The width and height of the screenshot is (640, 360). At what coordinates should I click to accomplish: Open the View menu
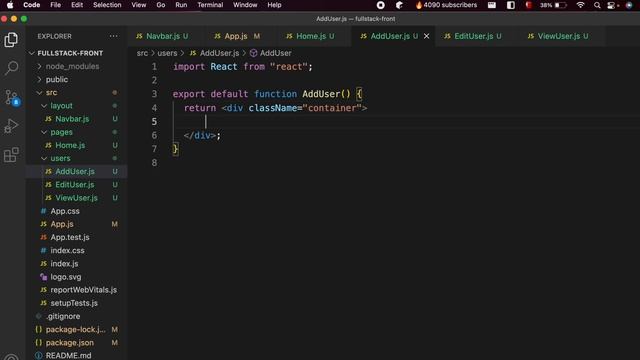(138, 5)
